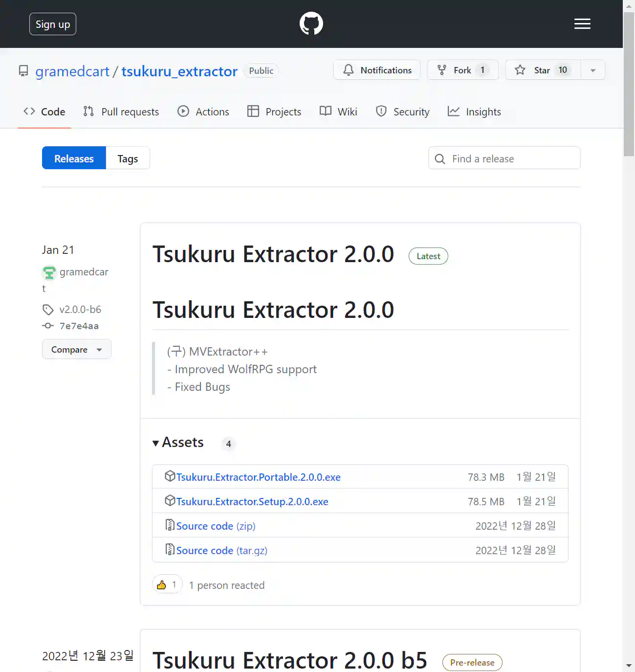Viewport: 635px width, 672px height.
Task: Focus the Find a release search field
Action: 504,158
